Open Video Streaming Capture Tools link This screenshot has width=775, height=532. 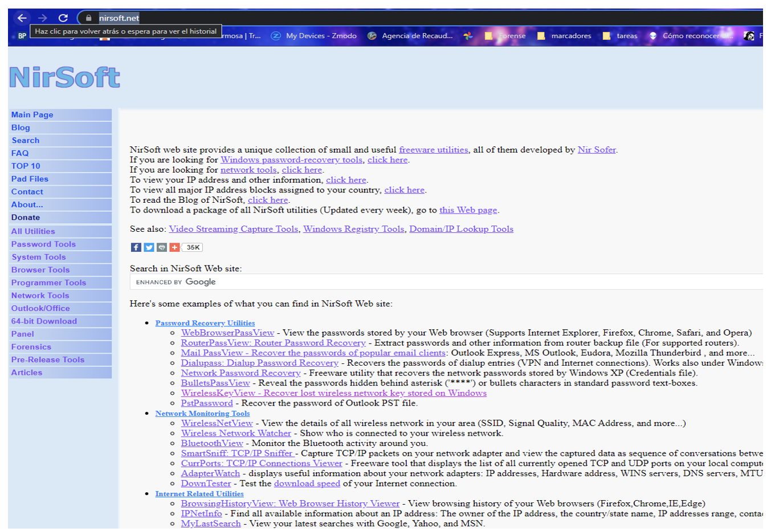pyautogui.click(x=234, y=229)
